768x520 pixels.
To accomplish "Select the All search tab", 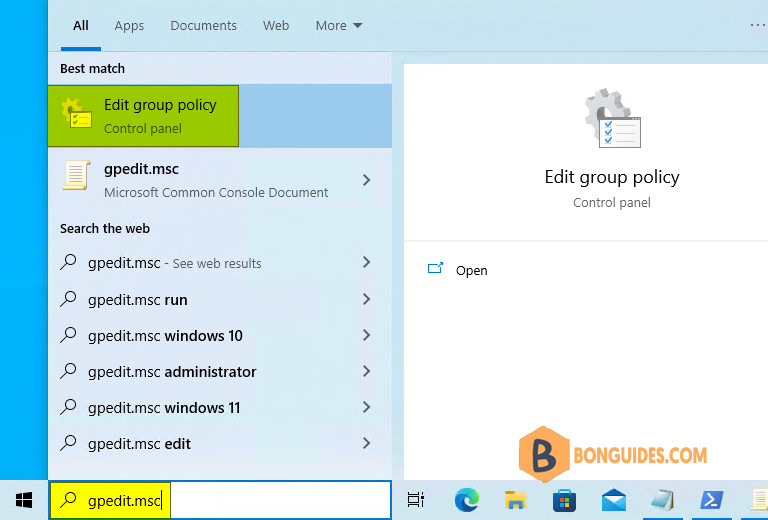I will pos(81,25).
